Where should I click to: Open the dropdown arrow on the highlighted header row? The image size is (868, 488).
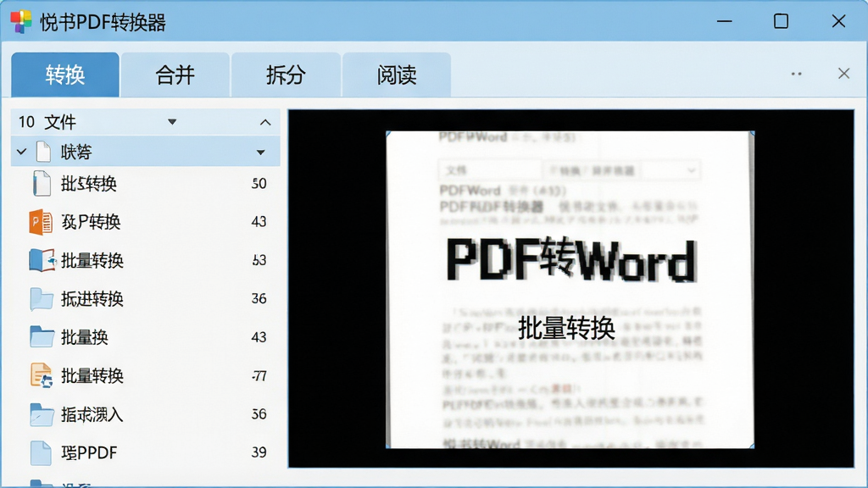(x=261, y=152)
